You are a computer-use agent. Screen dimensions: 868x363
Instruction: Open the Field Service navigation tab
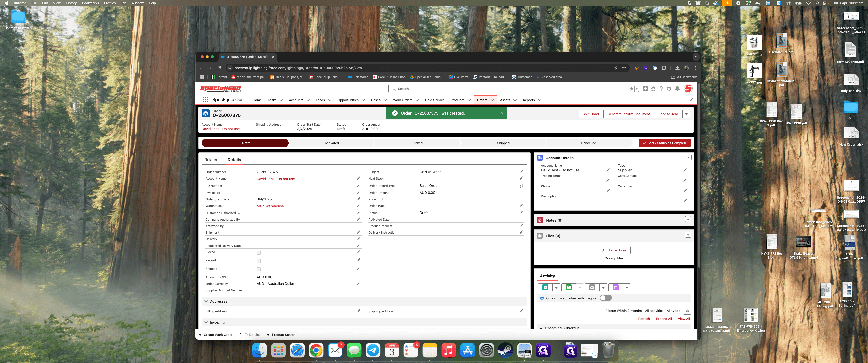pos(434,100)
